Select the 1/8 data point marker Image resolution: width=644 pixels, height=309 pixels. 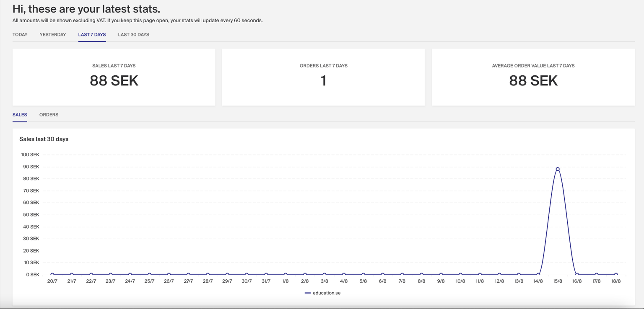point(286,275)
